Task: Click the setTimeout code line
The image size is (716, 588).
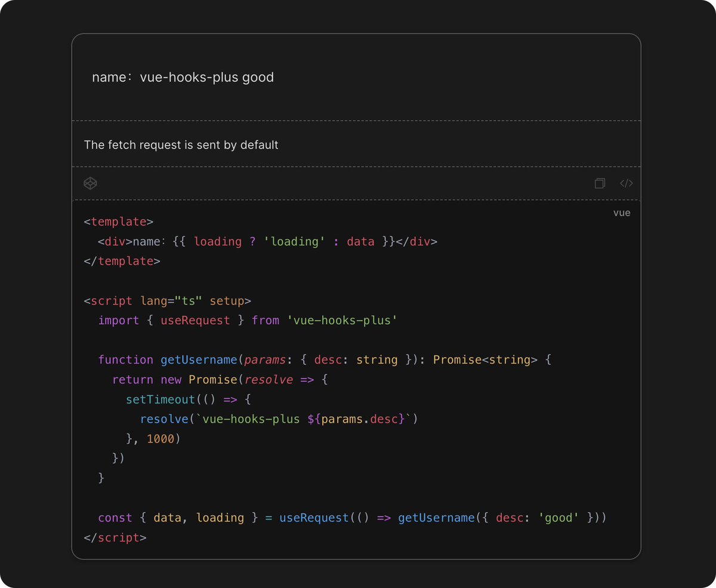Action: [189, 399]
